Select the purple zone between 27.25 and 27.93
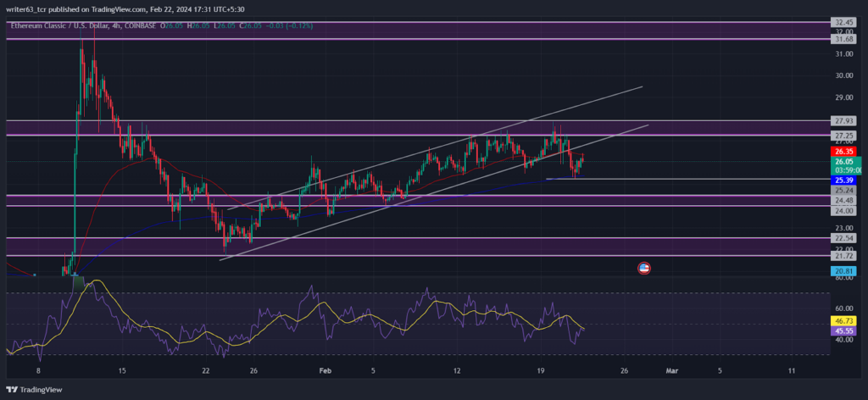 pyautogui.click(x=417, y=128)
